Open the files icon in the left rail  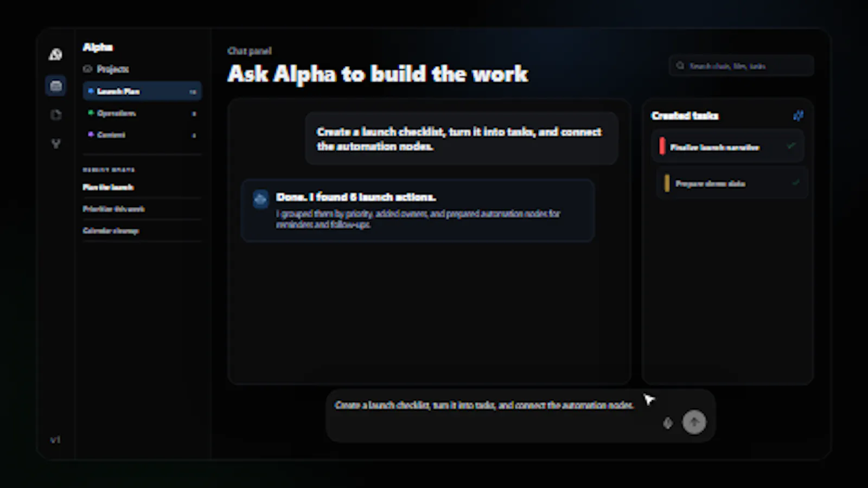(55, 114)
